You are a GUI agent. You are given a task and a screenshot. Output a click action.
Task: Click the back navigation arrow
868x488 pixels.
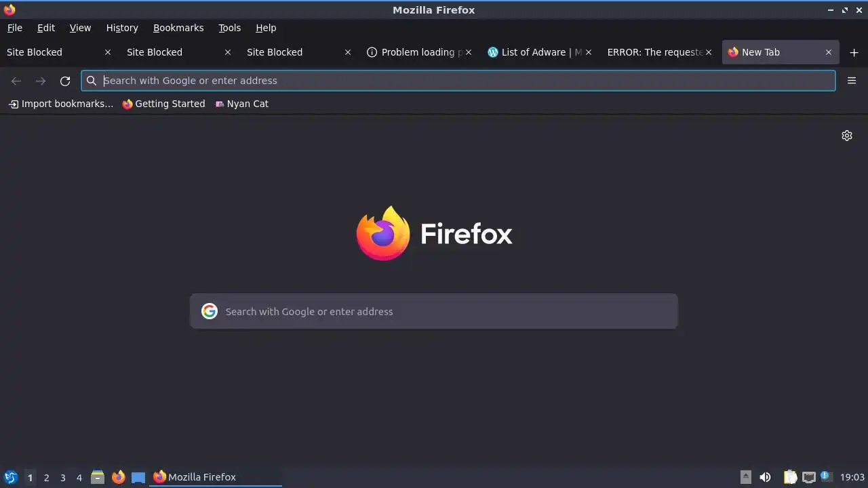(x=16, y=81)
